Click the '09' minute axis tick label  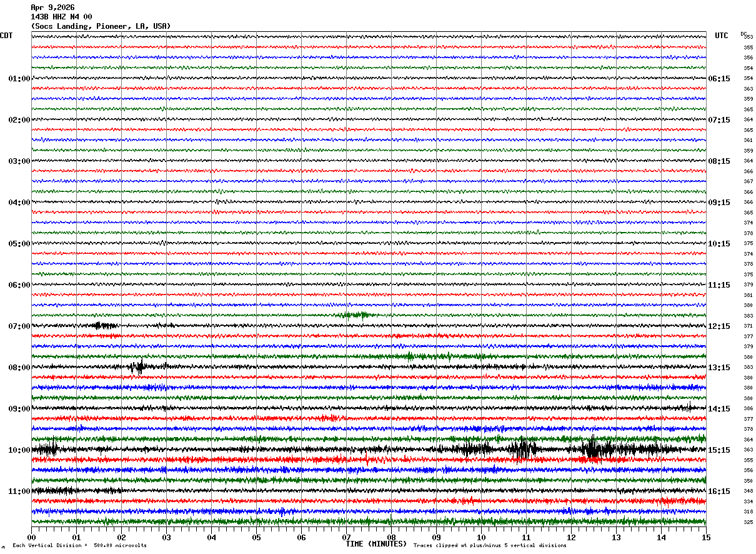[x=436, y=537]
